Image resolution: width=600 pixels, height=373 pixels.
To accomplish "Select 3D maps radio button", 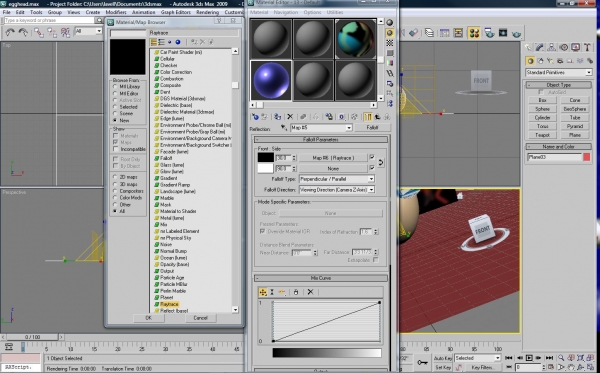I will point(115,184).
